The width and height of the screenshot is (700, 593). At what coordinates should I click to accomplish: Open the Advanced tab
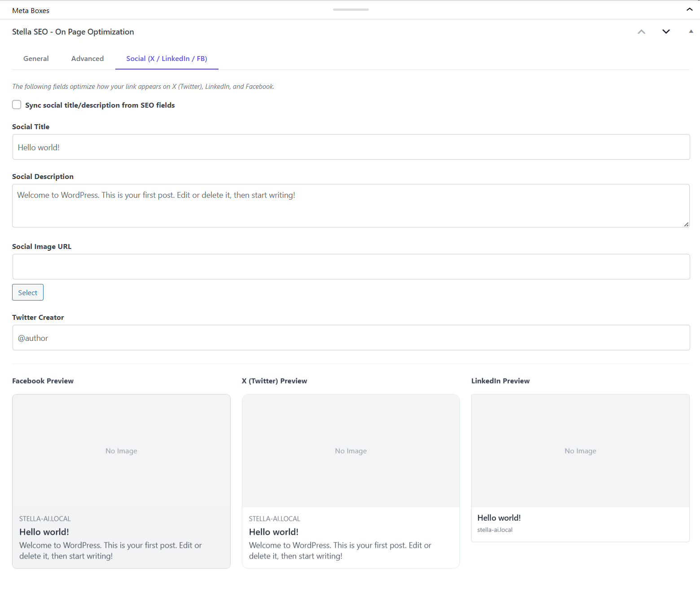[x=87, y=58]
